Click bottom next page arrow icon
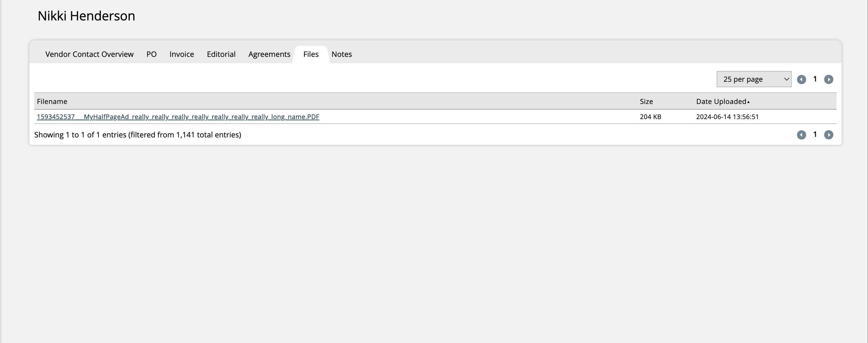Screen dimensions: 868x343 pyautogui.click(x=829, y=135)
